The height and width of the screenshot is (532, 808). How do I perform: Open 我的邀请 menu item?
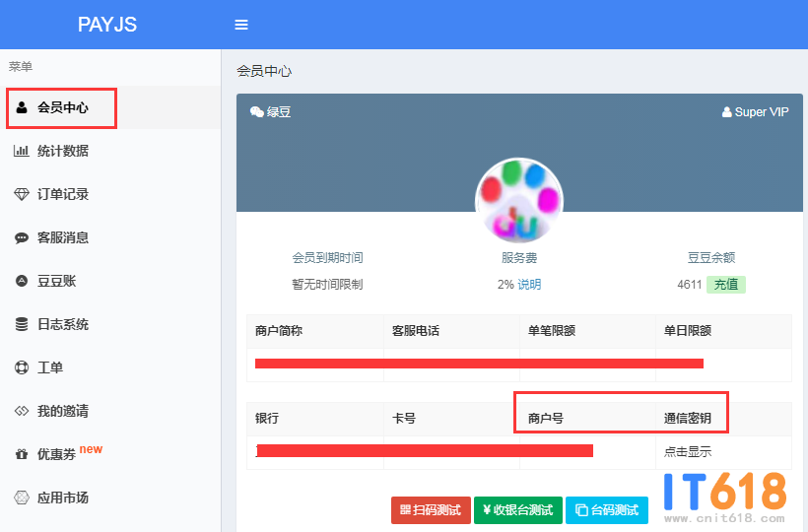click(x=62, y=411)
